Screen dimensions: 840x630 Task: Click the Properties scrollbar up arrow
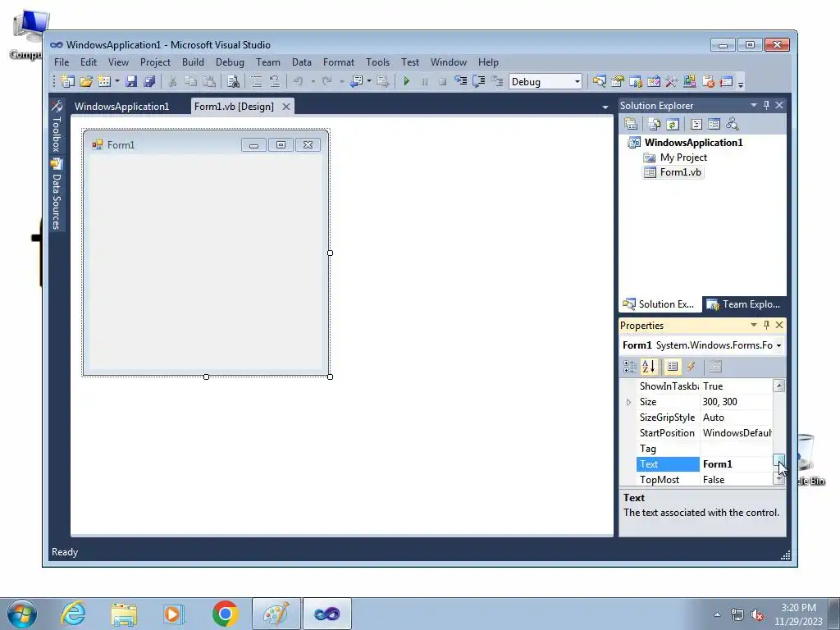[x=779, y=386]
